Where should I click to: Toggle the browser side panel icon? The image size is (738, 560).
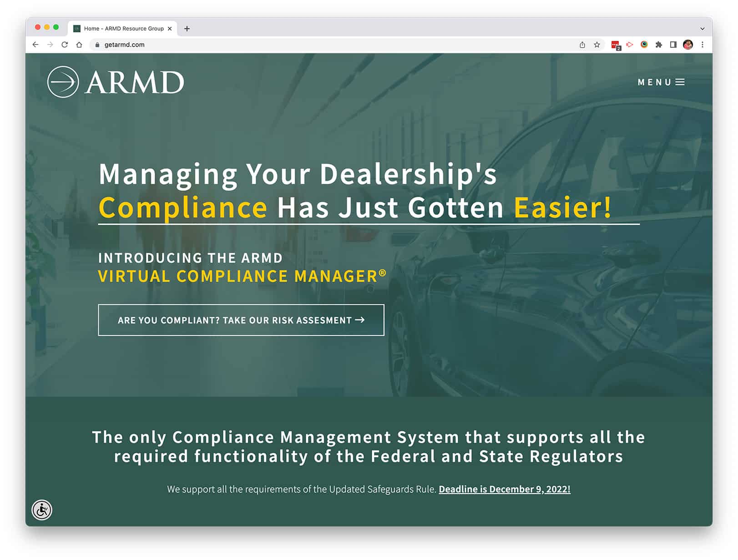point(673,45)
